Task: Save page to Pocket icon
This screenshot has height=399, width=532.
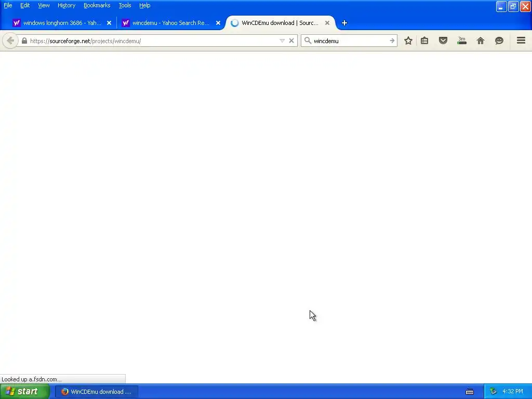Action: tap(443, 41)
